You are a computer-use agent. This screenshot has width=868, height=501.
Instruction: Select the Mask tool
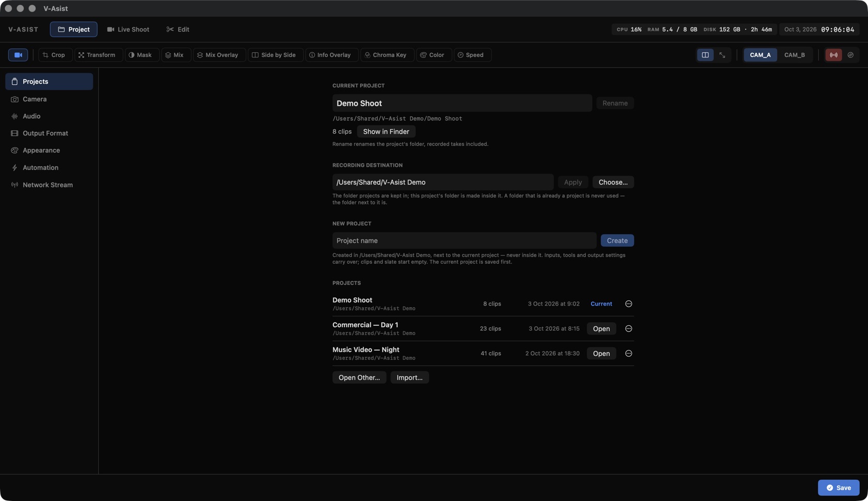[142, 55]
